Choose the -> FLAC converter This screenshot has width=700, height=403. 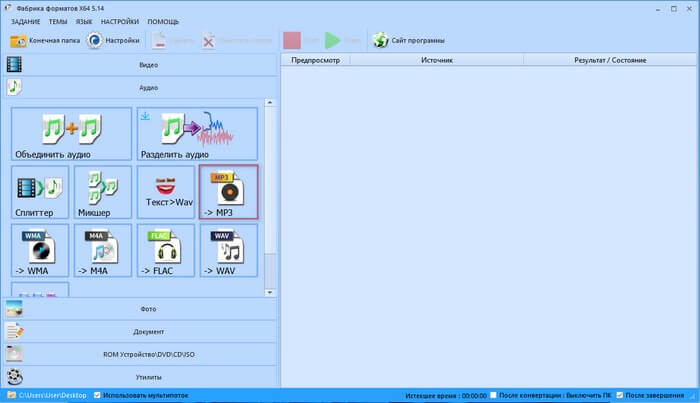pyautogui.click(x=166, y=250)
